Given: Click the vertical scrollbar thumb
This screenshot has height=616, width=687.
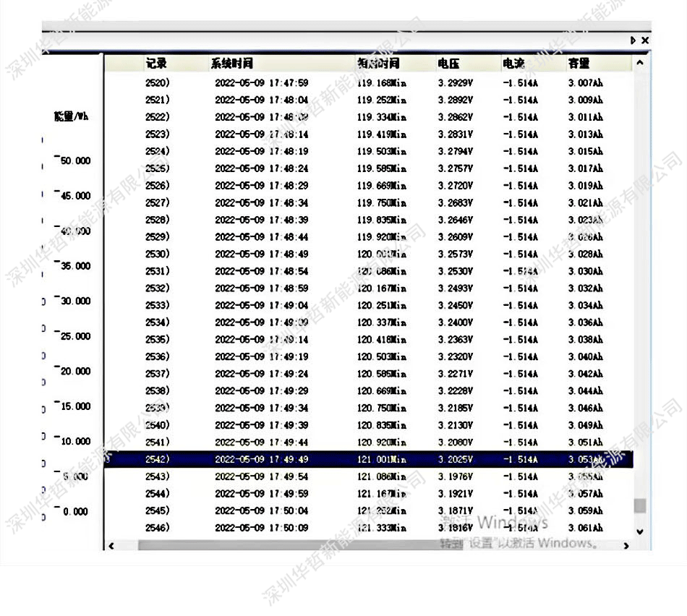Looking at the screenshot, I should click(x=640, y=505).
